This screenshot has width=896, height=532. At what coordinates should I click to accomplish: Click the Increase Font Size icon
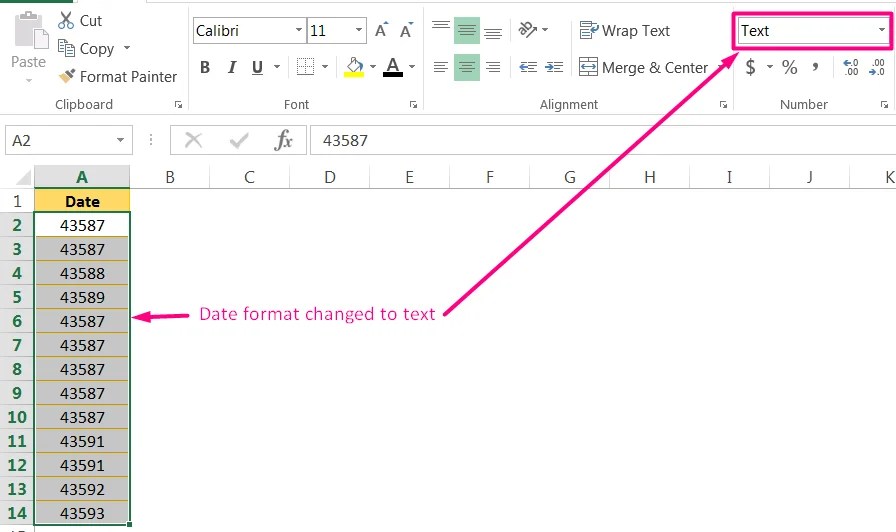[381, 30]
